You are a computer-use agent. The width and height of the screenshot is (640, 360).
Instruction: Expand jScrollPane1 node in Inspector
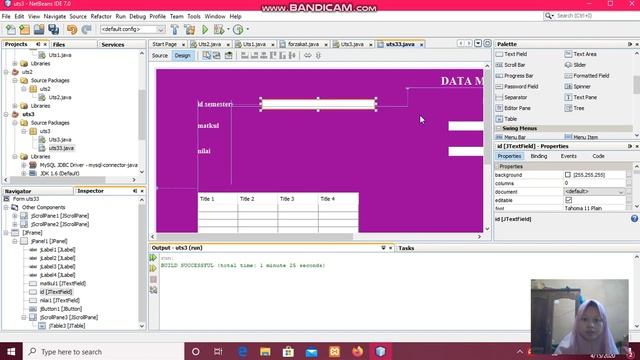[x=15, y=216]
